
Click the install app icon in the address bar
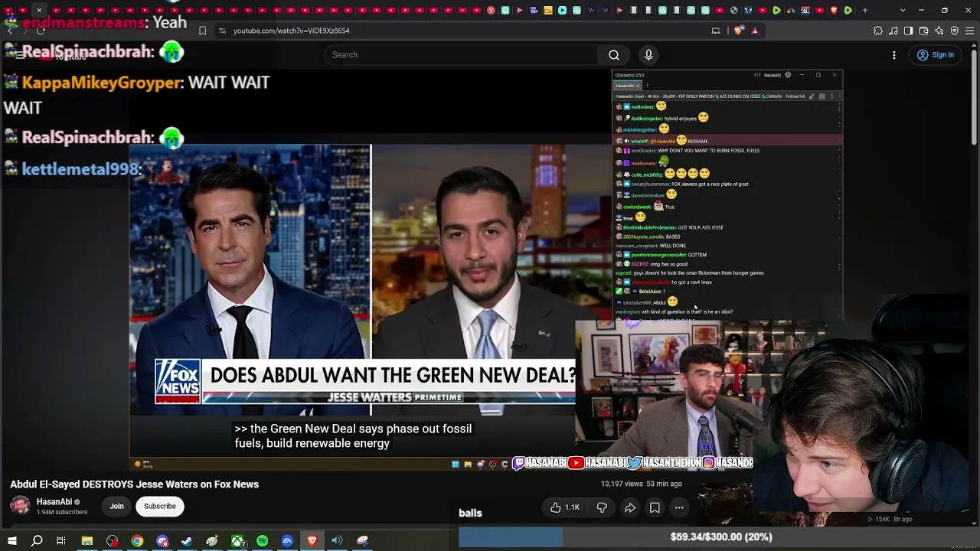tap(716, 31)
